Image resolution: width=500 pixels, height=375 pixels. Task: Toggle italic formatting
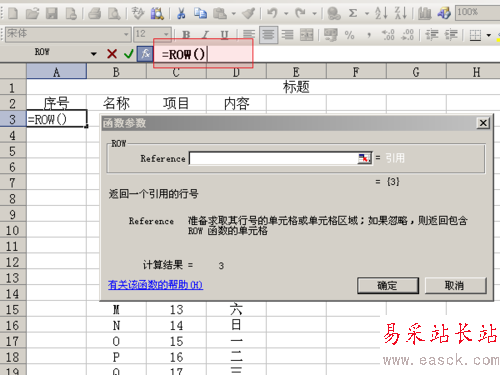(206, 34)
